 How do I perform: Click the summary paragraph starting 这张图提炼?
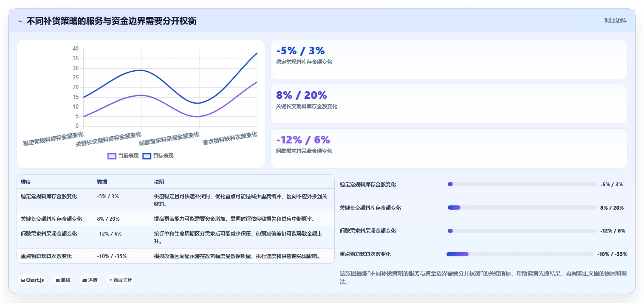(483, 278)
